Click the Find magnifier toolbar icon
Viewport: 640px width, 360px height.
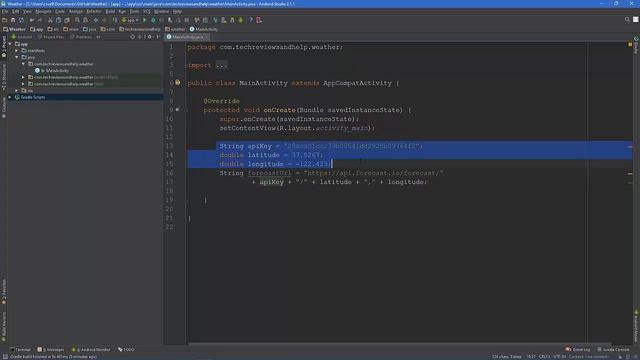coord(77,20)
